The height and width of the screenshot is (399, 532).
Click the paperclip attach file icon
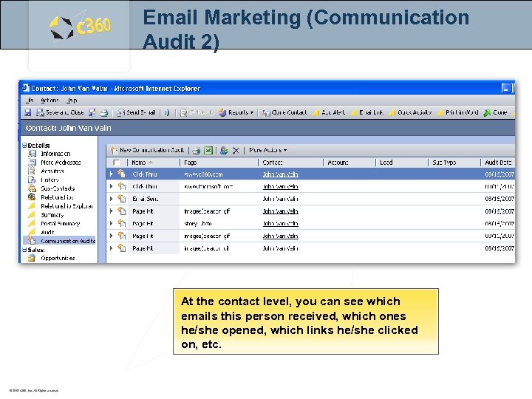(x=167, y=112)
